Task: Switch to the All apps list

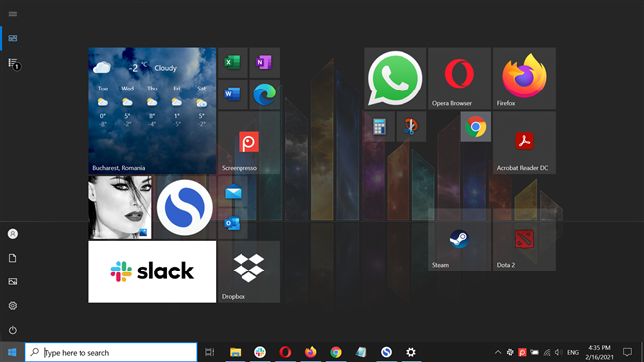Action: 13,63
